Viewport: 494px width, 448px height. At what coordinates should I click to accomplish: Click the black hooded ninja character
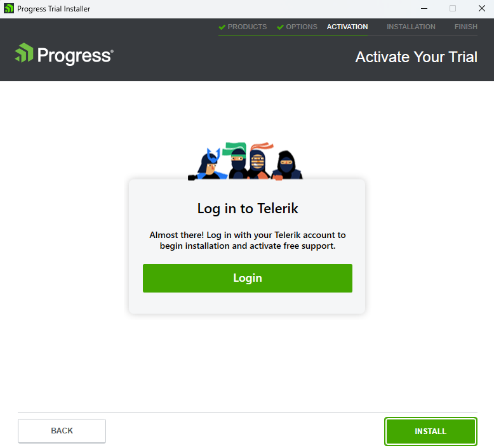pyautogui.click(x=287, y=165)
